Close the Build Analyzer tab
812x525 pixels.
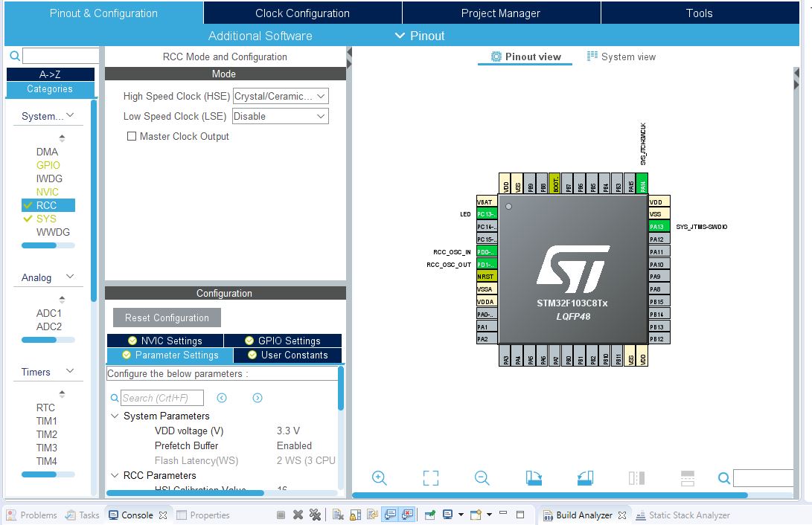click(622, 515)
